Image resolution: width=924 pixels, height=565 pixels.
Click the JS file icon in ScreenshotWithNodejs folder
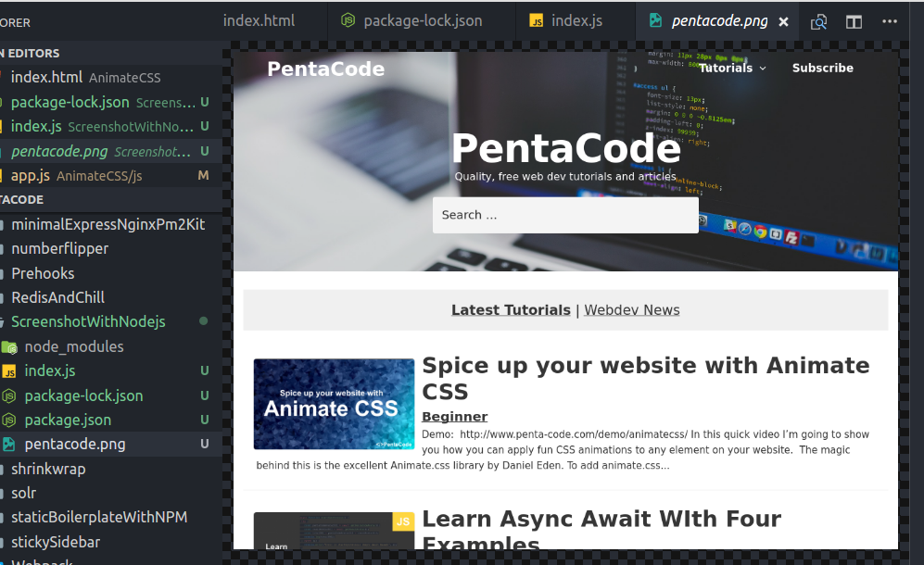coord(9,371)
